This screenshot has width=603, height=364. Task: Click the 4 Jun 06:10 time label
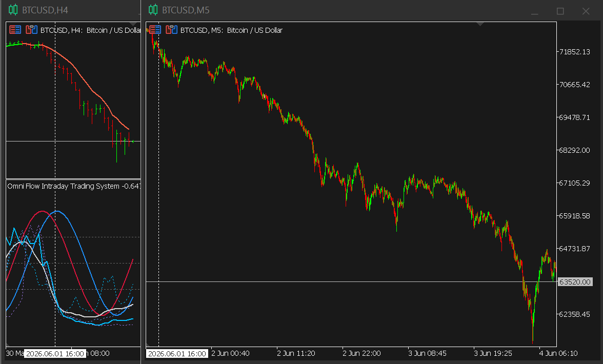[x=558, y=353]
